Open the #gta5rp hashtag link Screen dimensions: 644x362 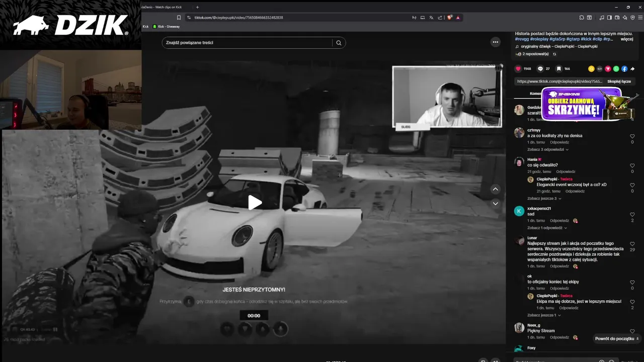pyautogui.click(x=557, y=39)
